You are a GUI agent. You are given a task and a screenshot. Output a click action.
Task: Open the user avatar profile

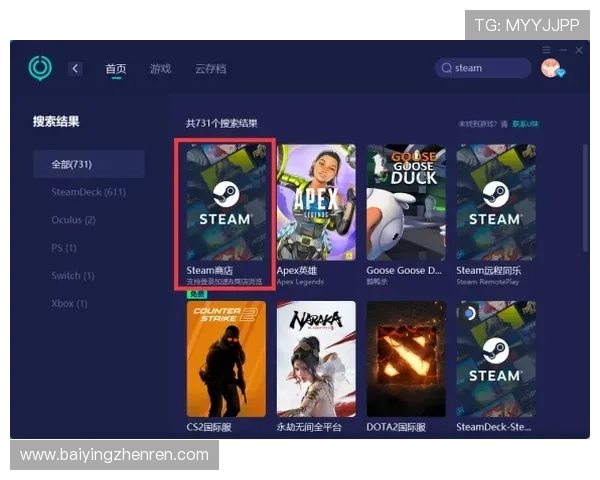(x=551, y=68)
